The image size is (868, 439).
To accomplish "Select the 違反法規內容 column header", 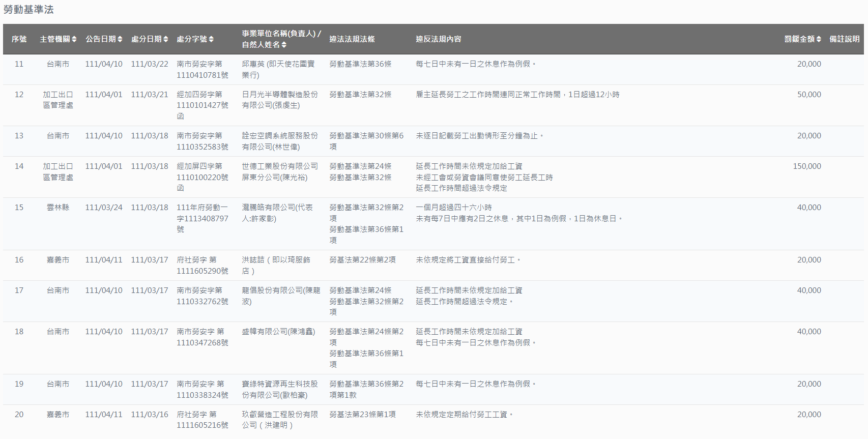I will [x=438, y=39].
